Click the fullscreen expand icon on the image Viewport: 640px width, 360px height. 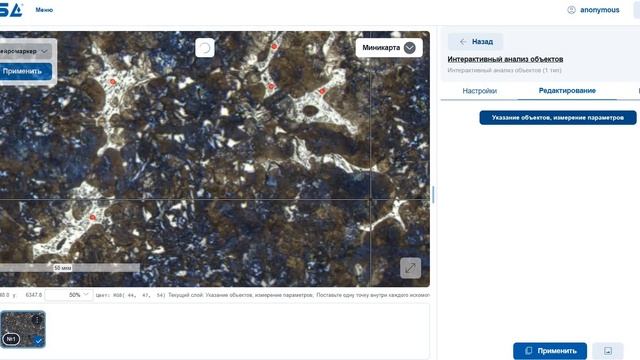point(410,268)
